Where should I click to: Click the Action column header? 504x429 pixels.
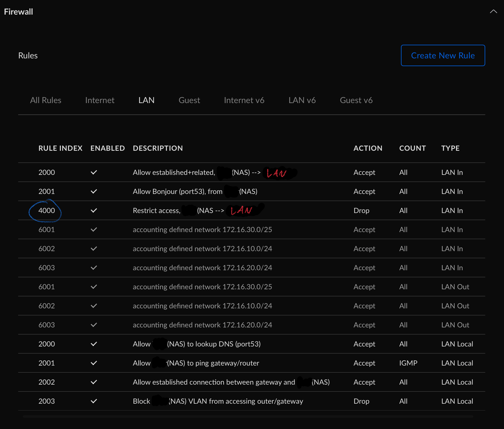point(368,148)
